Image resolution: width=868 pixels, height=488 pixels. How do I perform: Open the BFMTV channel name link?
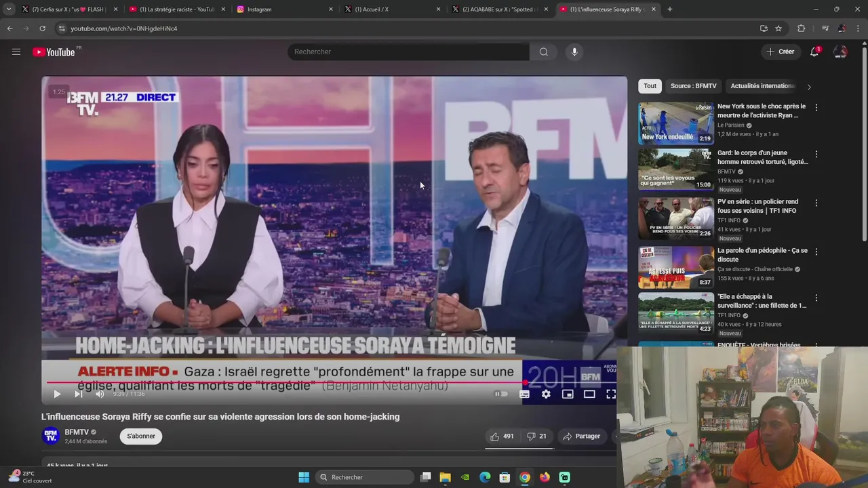click(77, 432)
